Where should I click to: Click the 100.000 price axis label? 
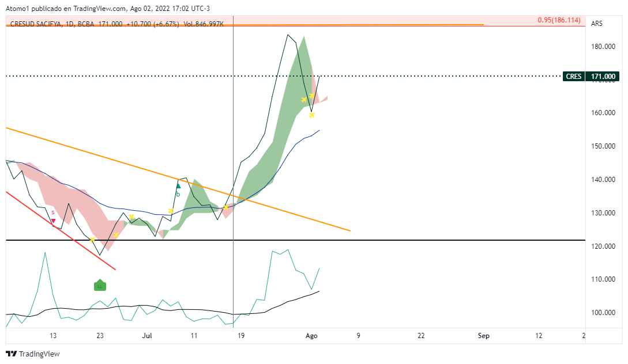[x=603, y=312]
